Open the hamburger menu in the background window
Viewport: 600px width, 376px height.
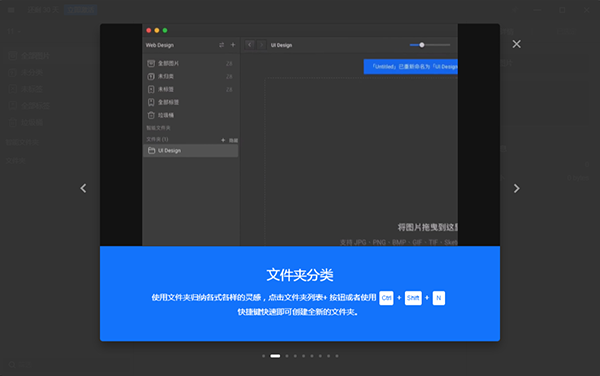[11, 10]
